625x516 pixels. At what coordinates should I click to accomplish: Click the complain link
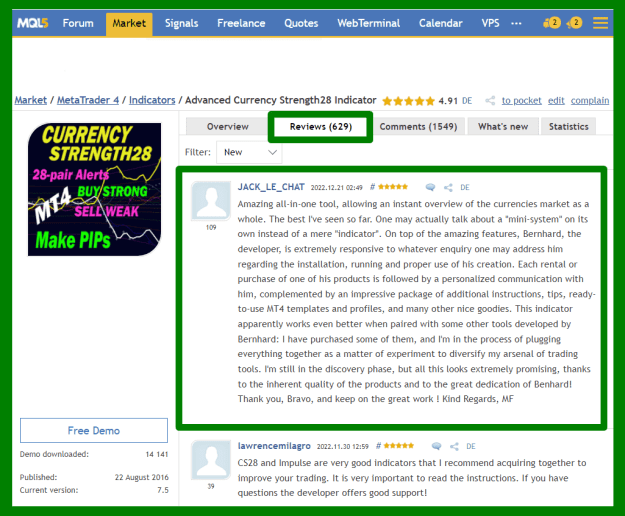[590, 100]
